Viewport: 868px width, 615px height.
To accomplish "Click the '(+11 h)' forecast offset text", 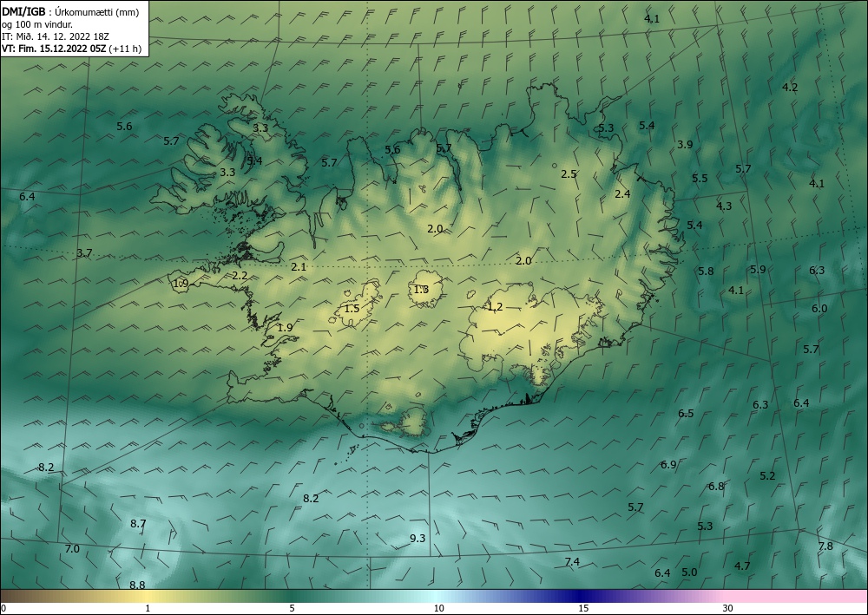I will click(x=125, y=49).
